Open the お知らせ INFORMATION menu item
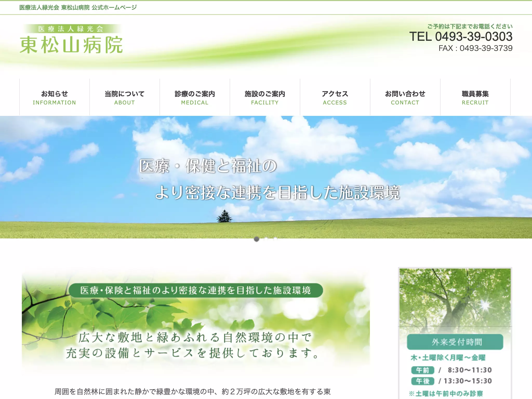The height and width of the screenshot is (399, 532). (55, 97)
